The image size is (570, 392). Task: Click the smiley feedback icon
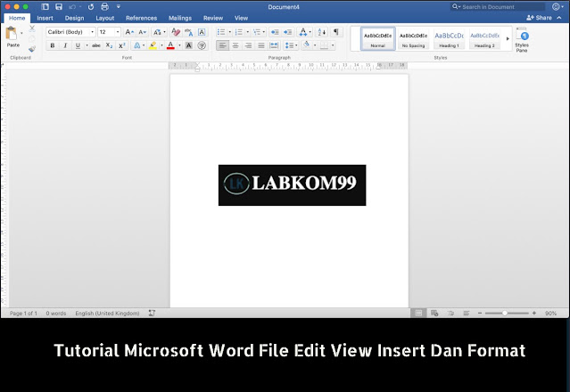[x=556, y=6]
